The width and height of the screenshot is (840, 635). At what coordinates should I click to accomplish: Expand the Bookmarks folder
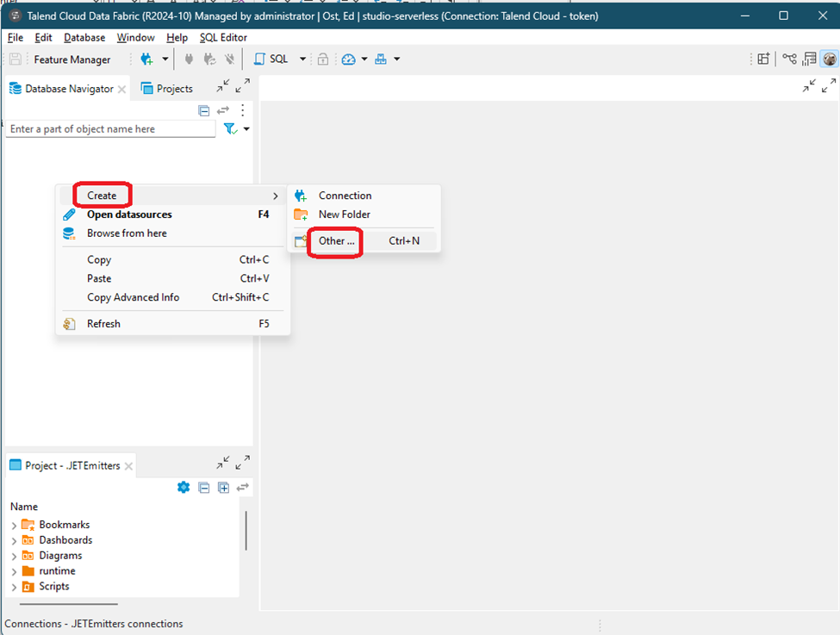(x=14, y=526)
